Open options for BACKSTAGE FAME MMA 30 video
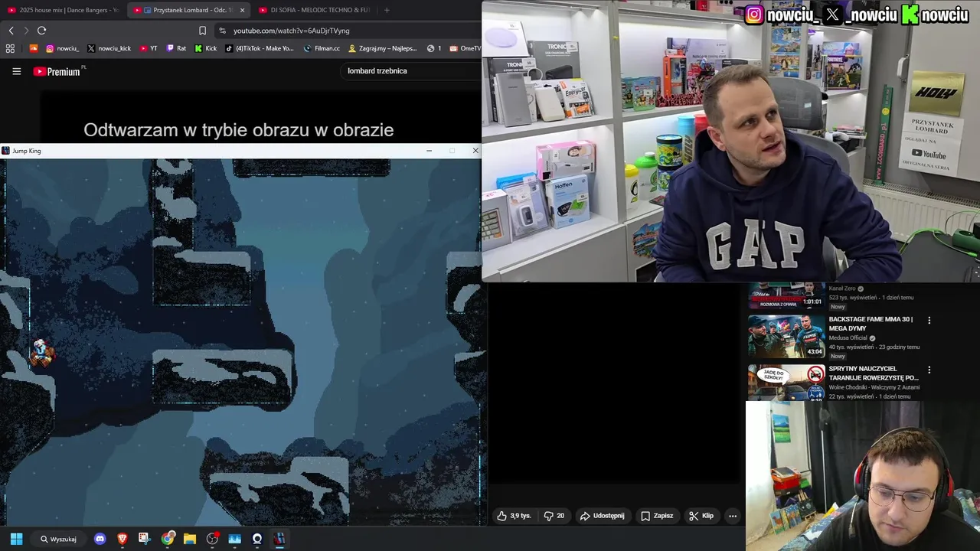The height and width of the screenshot is (551, 980). click(929, 321)
